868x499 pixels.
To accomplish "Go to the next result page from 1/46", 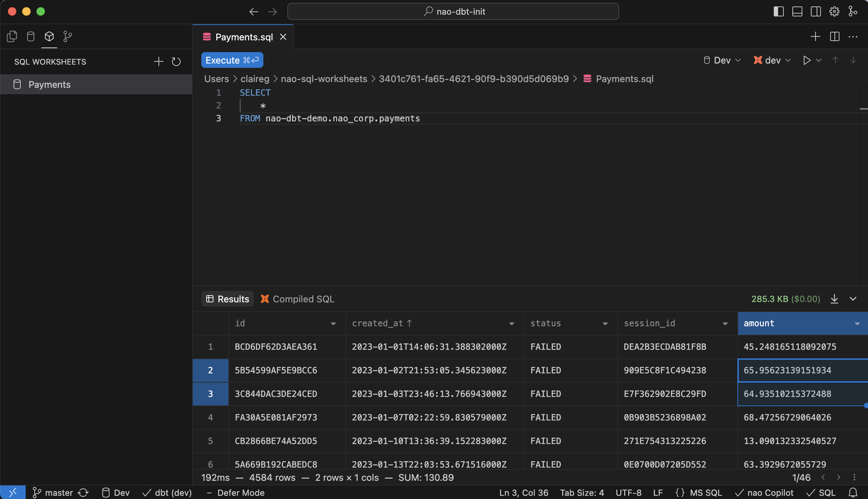I will [x=838, y=477].
